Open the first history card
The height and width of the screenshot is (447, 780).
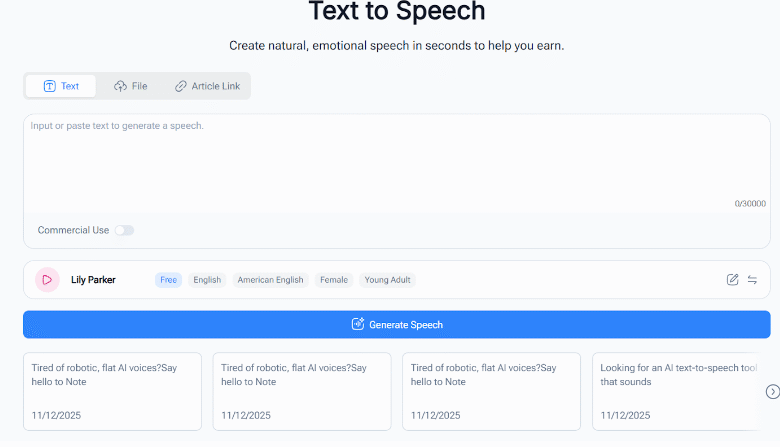(x=112, y=391)
